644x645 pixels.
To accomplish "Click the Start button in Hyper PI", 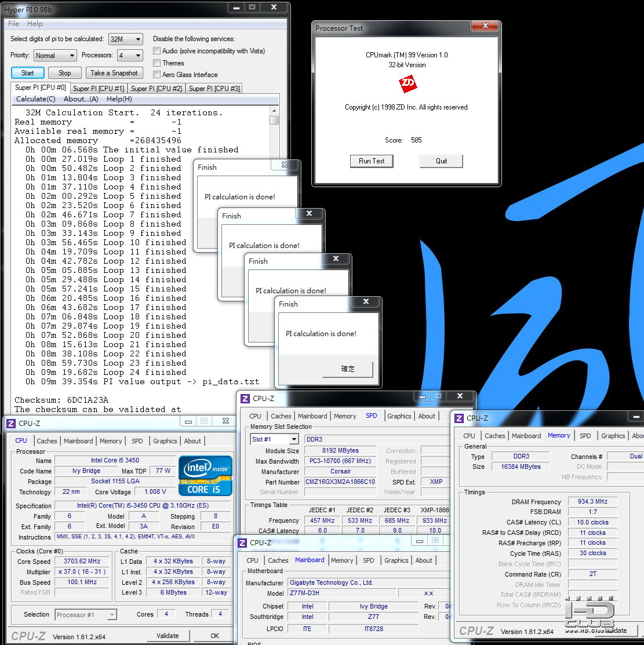I will (28, 73).
